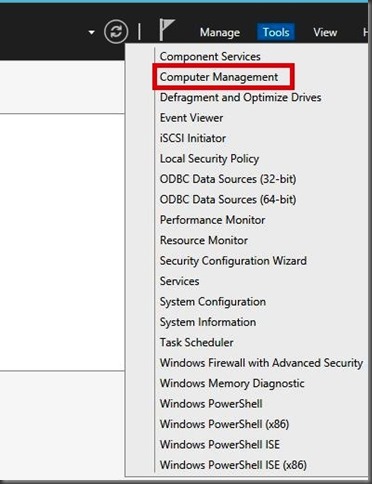Start iSCSI Initiator
The width and height of the screenshot is (372, 484).
point(193,138)
